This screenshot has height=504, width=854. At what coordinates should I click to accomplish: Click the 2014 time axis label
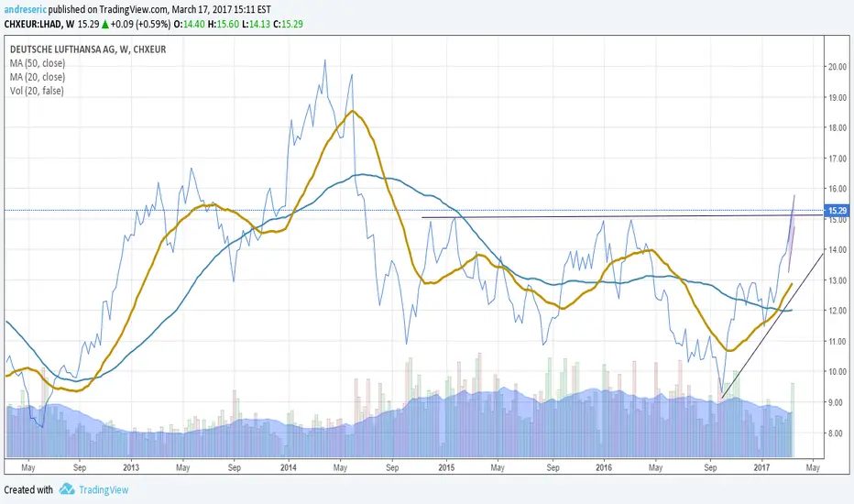[288, 467]
